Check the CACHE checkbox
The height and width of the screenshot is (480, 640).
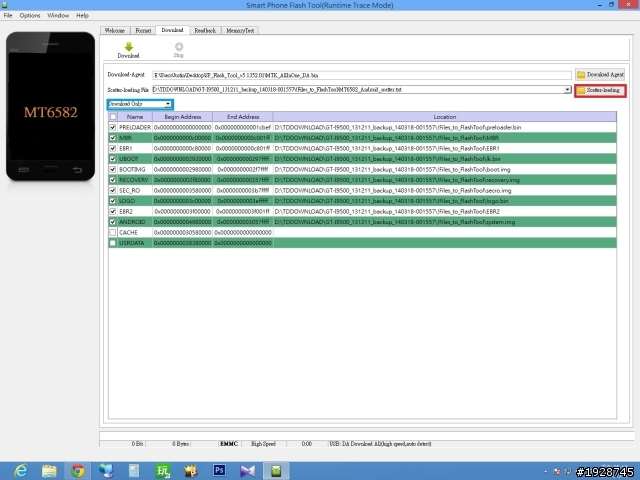pyautogui.click(x=113, y=233)
